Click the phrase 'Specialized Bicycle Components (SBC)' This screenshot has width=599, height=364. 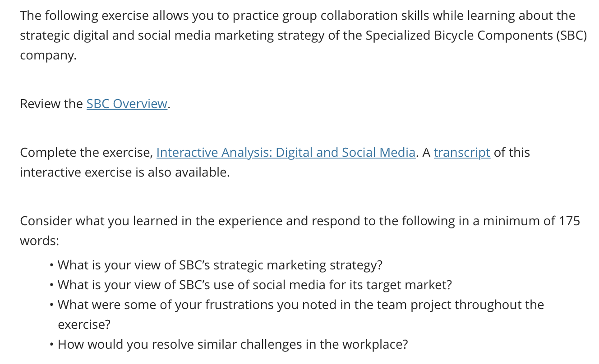[476, 36]
